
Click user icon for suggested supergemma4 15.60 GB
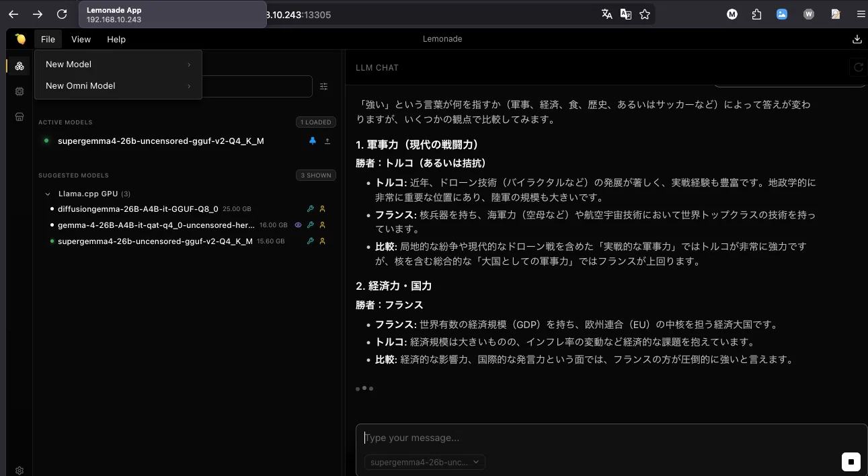click(x=322, y=241)
